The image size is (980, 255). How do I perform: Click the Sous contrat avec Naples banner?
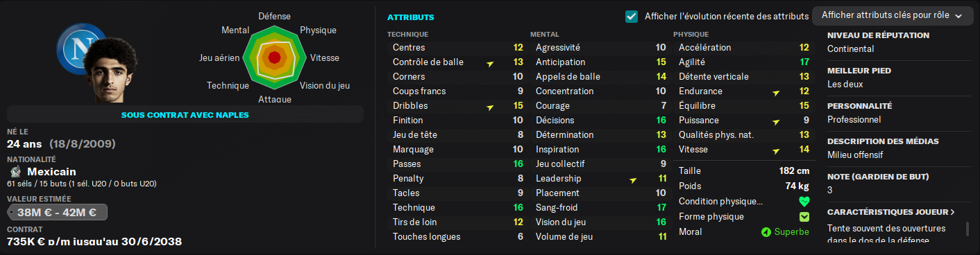(185, 114)
